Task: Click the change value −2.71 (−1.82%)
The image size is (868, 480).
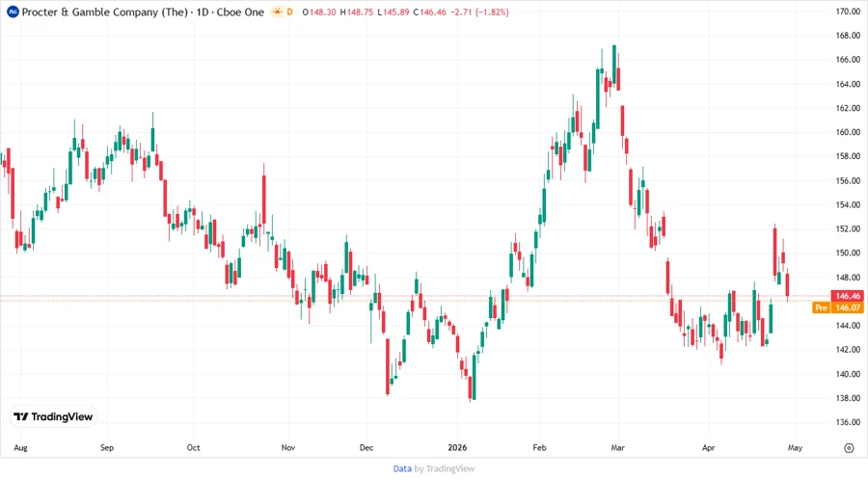Action: 479,12
